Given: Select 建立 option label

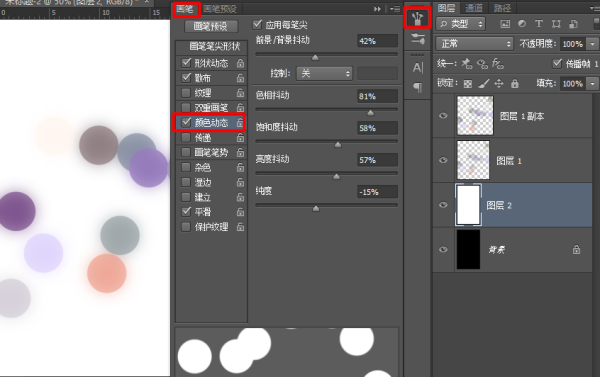Looking at the screenshot, I should [x=202, y=197].
